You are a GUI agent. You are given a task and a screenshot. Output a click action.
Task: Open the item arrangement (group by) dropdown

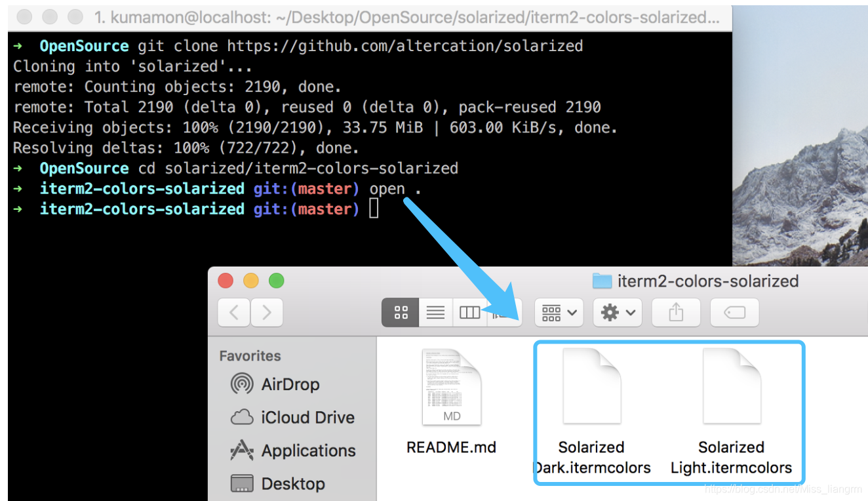point(558,312)
